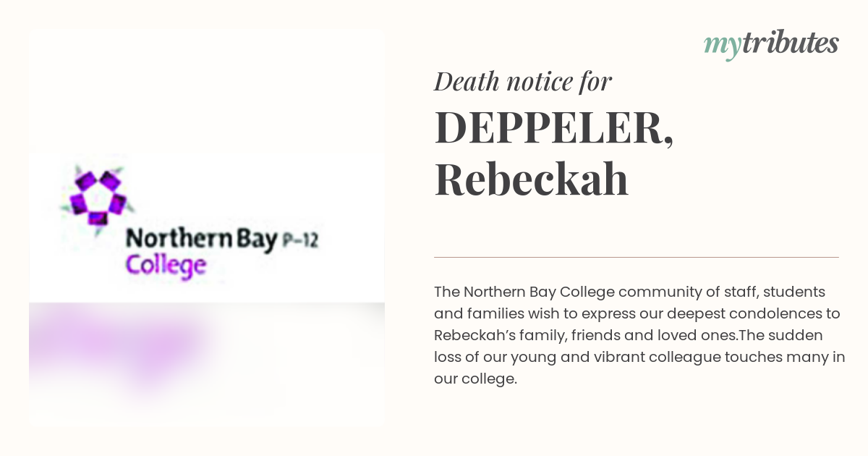This screenshot has width=868, height=456.
Task: Click the Rebeckah name text
Action: (531, 180)
